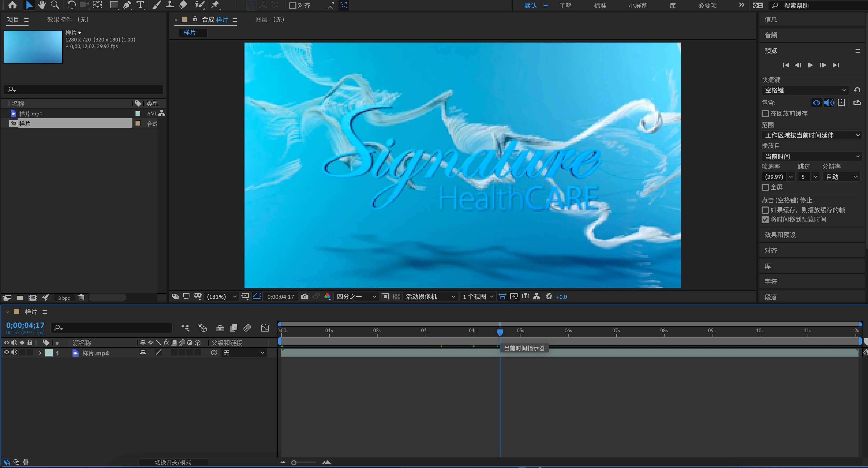Select the Pen tool in toolbar
This screenshot has height=468, width=868.
(x=127, y=5)
